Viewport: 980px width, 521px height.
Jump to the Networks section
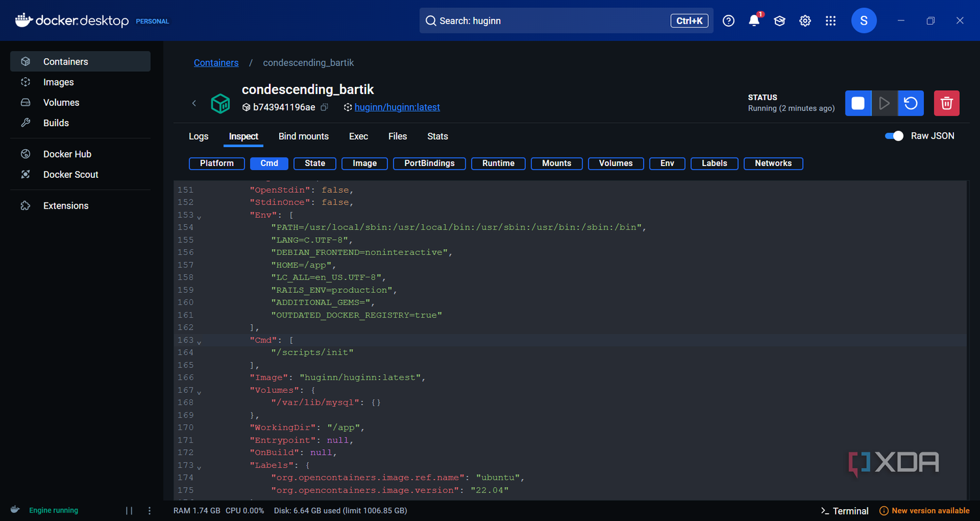pyautogui.click(x=774, y=163)
